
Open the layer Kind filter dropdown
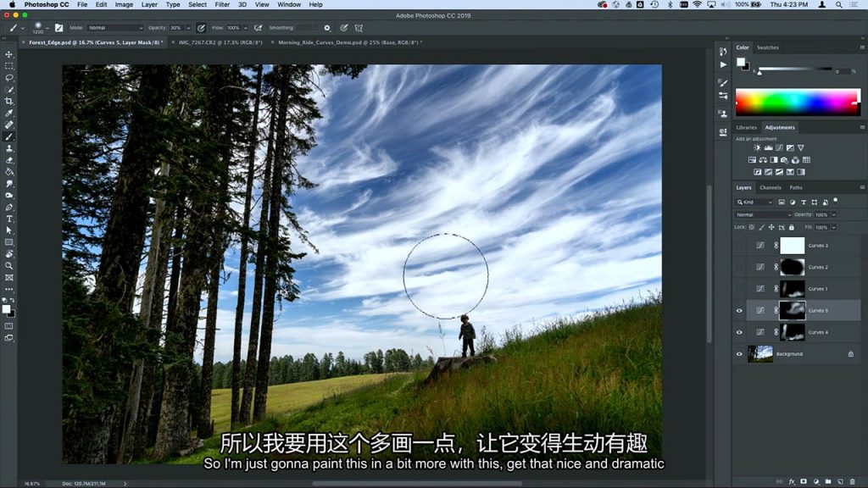[754, 202]
